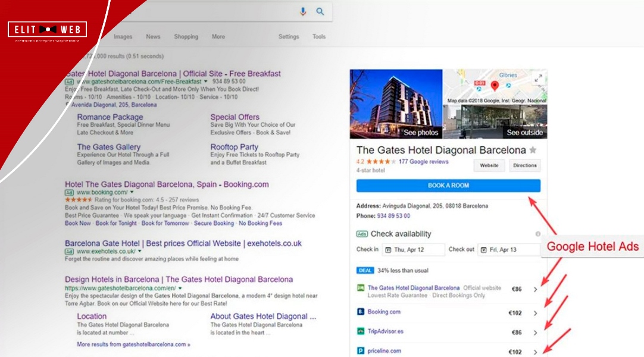Click the priceline.com logo icon
Screen dimensions: 644x357
tap(360, 351)
